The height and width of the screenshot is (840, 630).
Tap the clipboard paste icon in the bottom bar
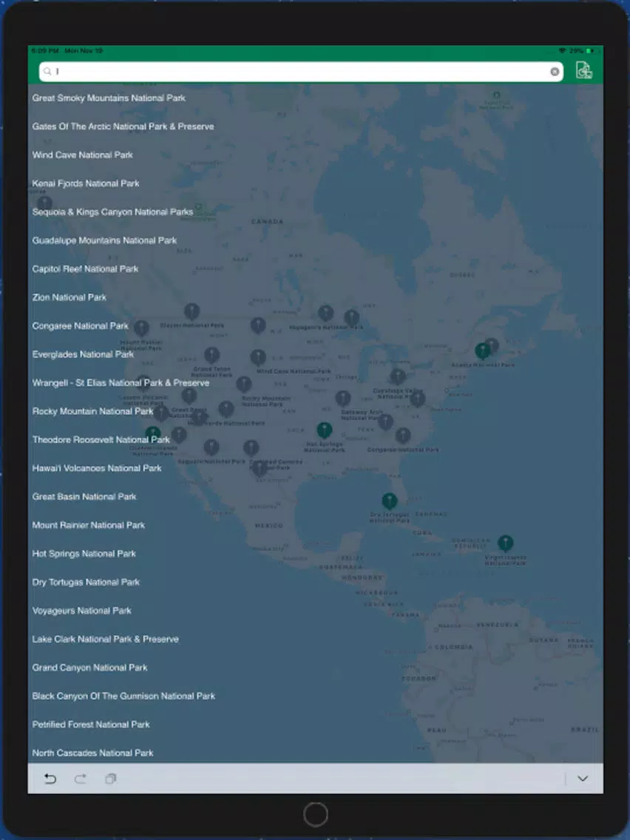click(x=110, y=779)
